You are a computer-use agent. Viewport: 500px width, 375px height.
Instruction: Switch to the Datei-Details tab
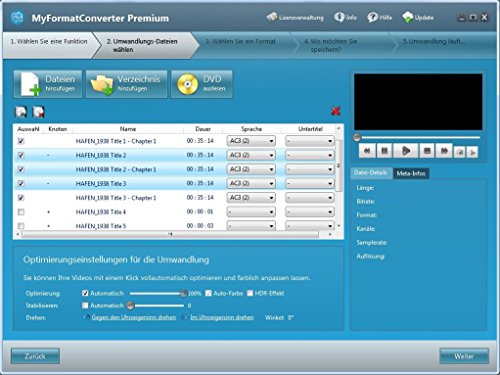(x=371, y=173)
